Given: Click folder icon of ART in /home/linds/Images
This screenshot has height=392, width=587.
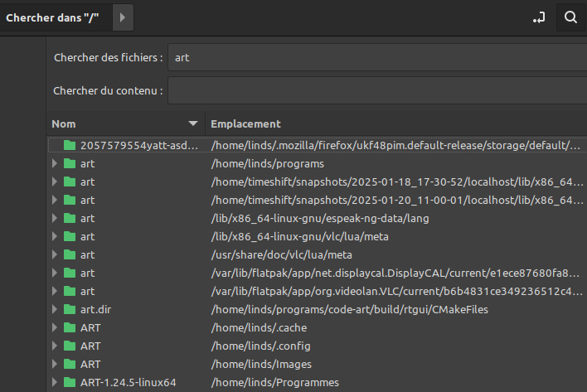Looking at the screenshot, I should [x=70, y=364].
